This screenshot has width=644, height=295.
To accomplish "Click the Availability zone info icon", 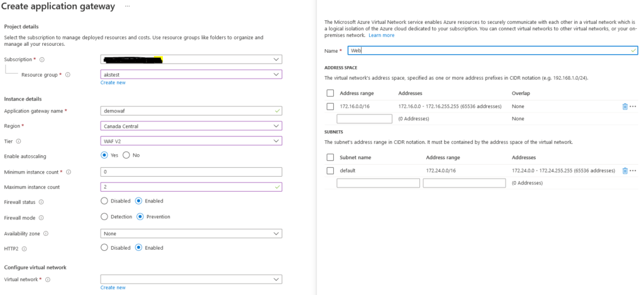I will point(46,233).
